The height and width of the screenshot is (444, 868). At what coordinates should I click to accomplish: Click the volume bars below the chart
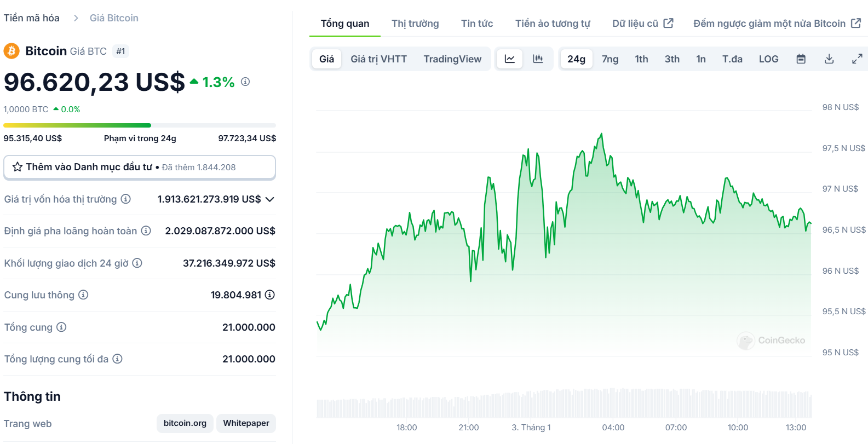(564, 405)
